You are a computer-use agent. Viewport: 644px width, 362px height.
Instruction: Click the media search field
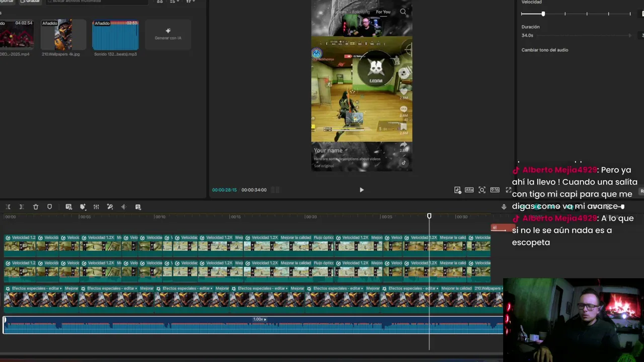tap(98, 2)
